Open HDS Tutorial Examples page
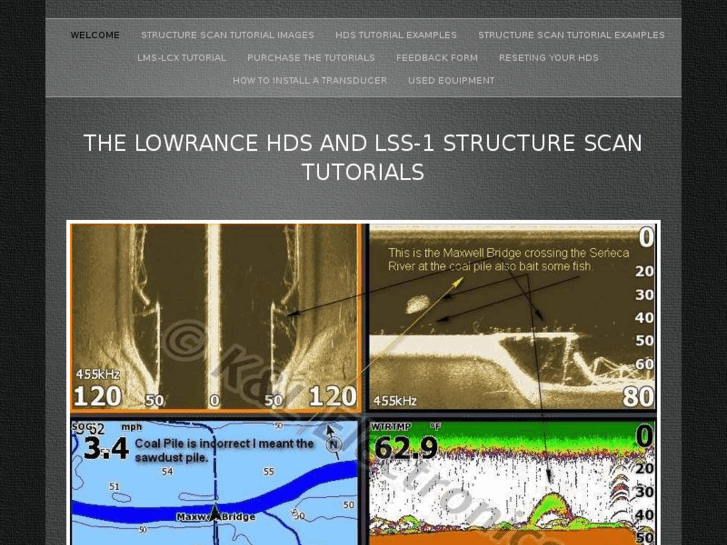The image size is (727, 545). (x=396, y=35)
